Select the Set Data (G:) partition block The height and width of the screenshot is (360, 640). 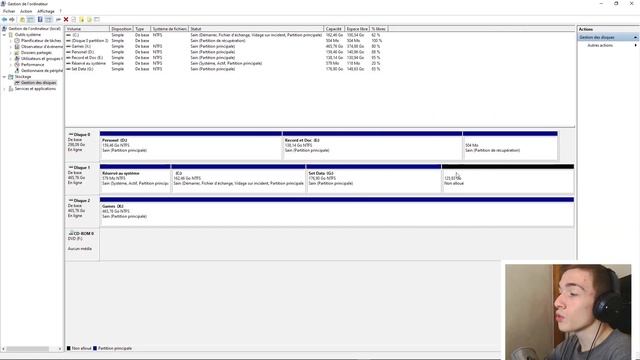373,179
